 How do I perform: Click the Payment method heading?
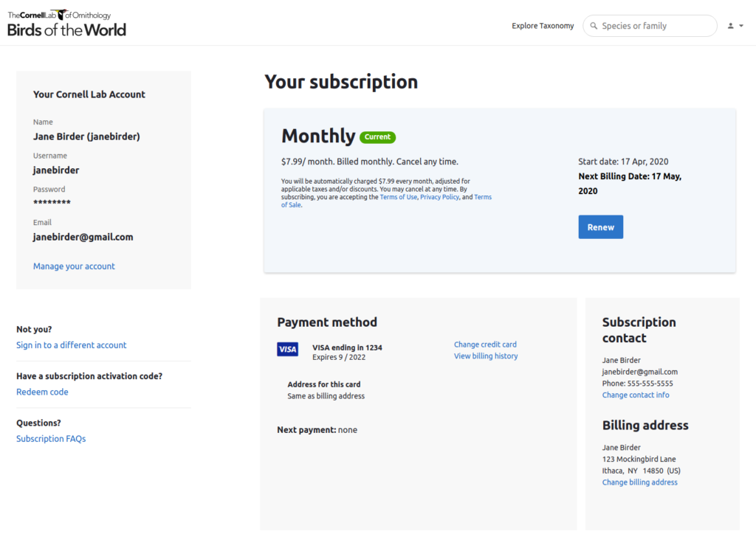point(327,322)
